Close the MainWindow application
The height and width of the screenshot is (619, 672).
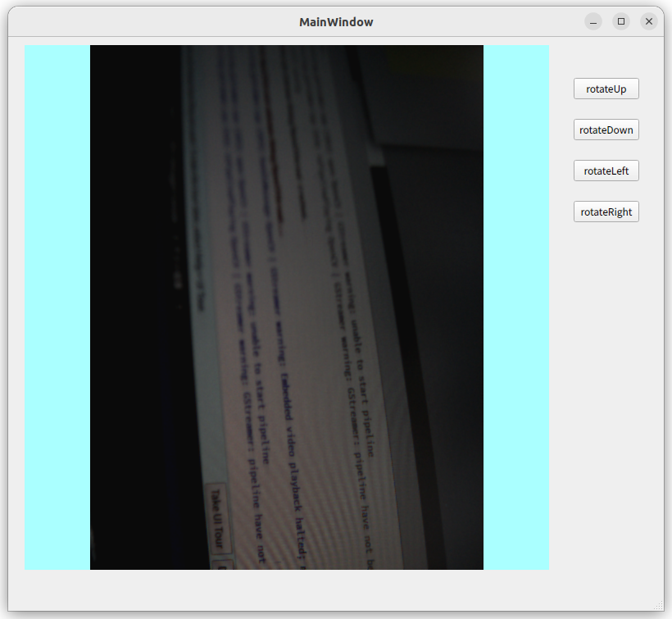649,21
